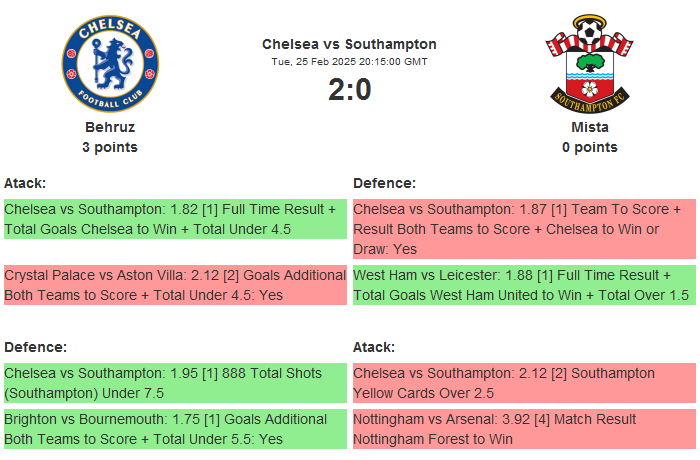The width and height of the screenshot is (700, 460).
Task: Click Behruz's 3 points label
Action: click(110, 147)
